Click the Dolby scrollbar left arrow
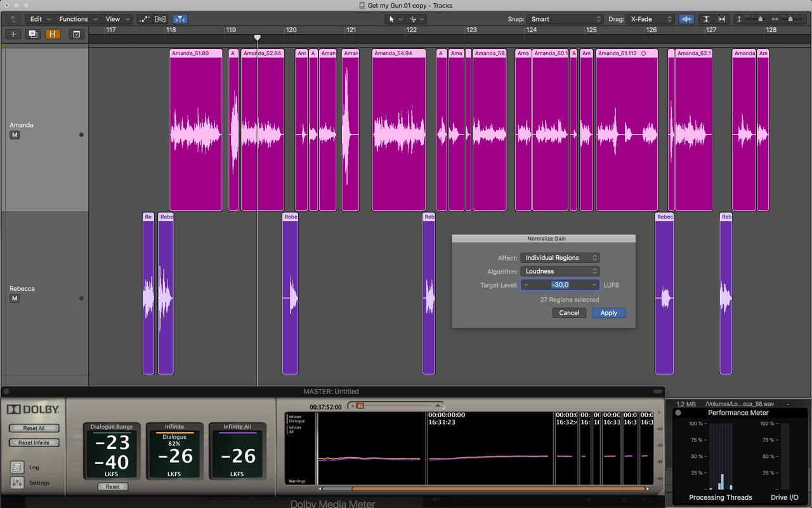 click(x=320, y=489)
